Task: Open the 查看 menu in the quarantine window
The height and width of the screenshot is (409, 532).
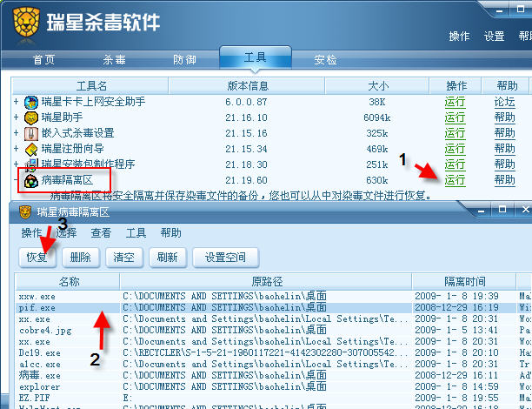Action: pyautogui.click(x=101, y=232)
